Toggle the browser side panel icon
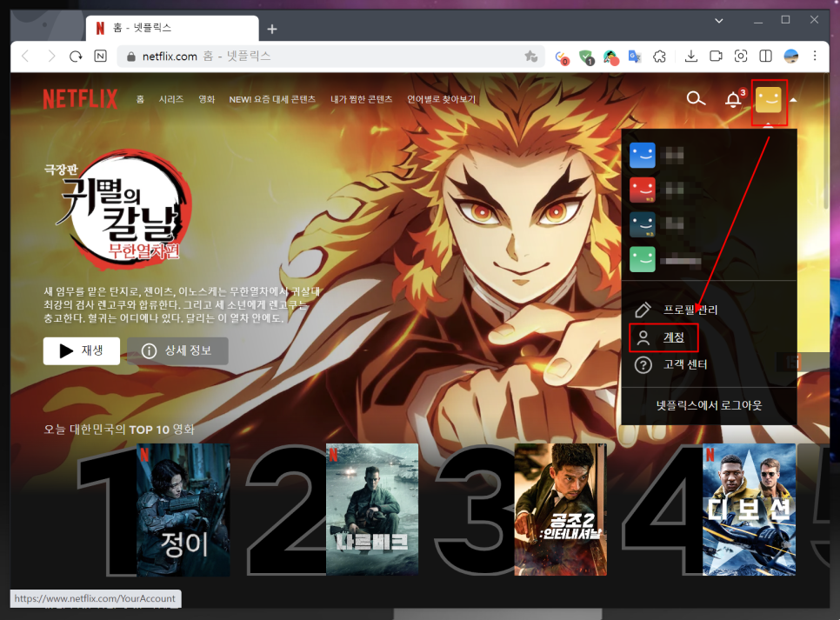This screenshot has height=620, width=840. pyautogui.click(x=765, y=56)
